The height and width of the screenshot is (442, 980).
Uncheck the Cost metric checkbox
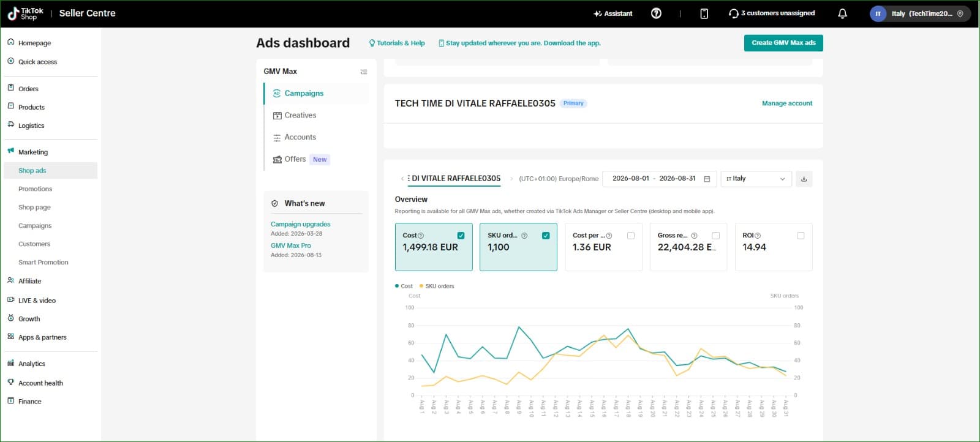(461, 236)
